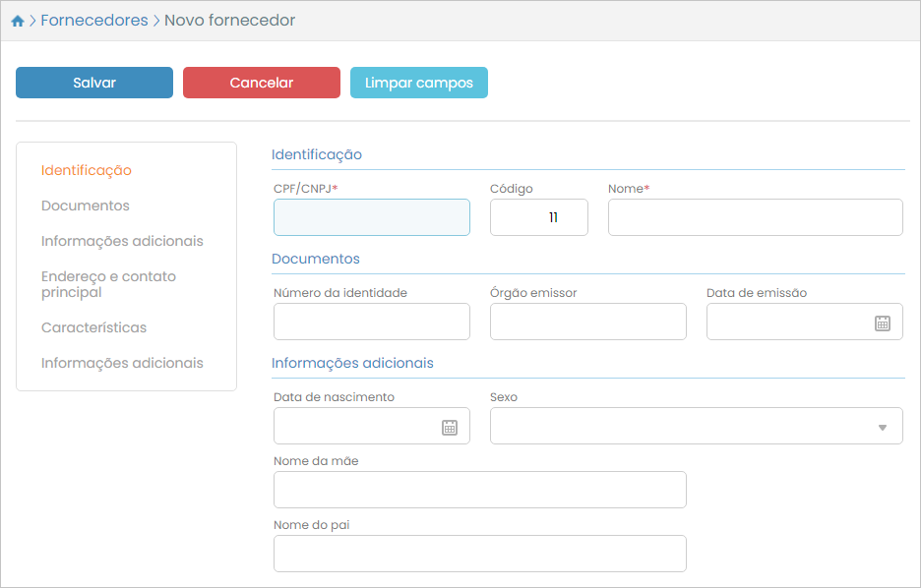
Task: Select Identificação in the side menu
Action: pos(87,170)
